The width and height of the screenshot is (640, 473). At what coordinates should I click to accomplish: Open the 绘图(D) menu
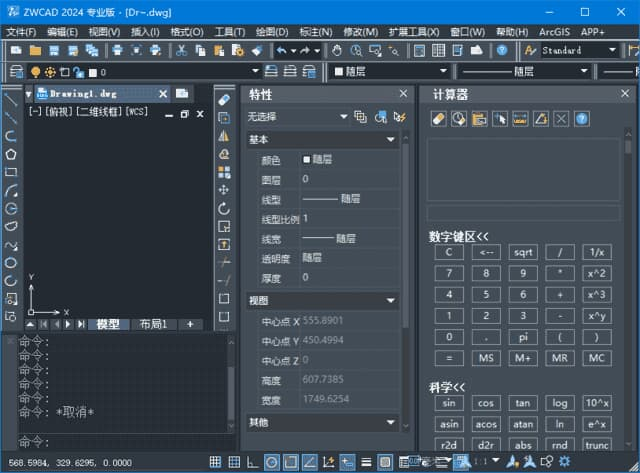coord(270,32)
